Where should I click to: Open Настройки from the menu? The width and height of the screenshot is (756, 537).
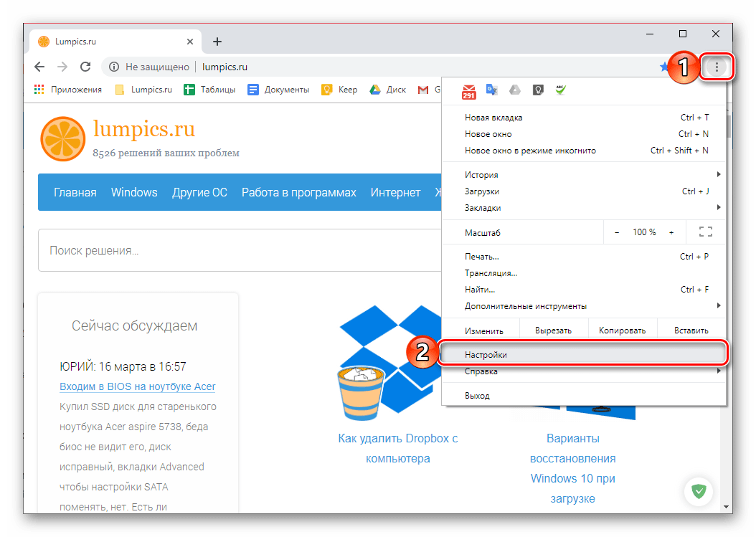[x=584, y=355]
